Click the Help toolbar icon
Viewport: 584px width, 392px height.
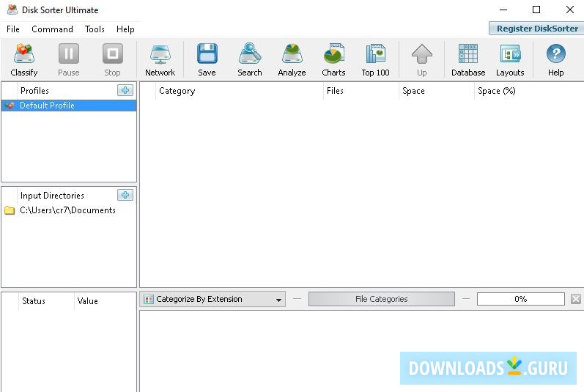555,59
